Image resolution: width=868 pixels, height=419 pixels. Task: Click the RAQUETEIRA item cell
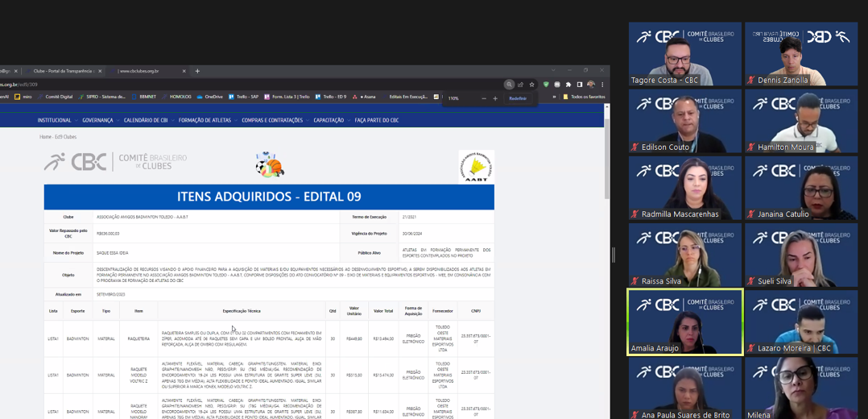[138, 338]
